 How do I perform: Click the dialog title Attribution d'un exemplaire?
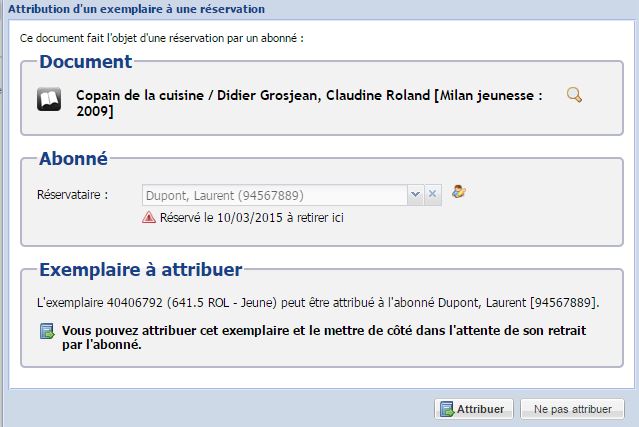(137, 9)
